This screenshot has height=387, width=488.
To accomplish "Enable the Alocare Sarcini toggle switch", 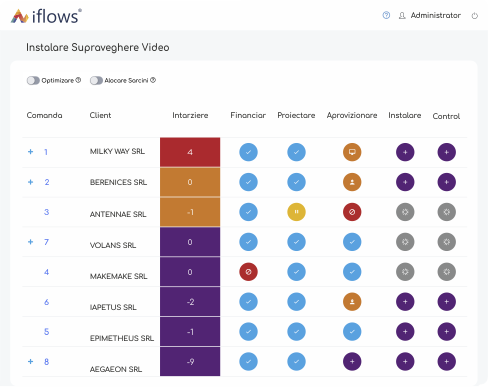I will 96,81.
